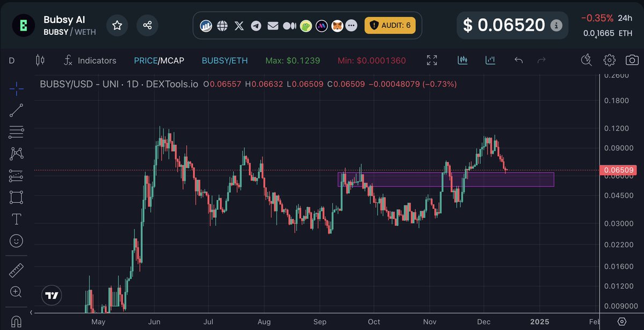Open the CoinGecko gecko icon link
The width and height of the screenshot is (644, 330).
306,25
